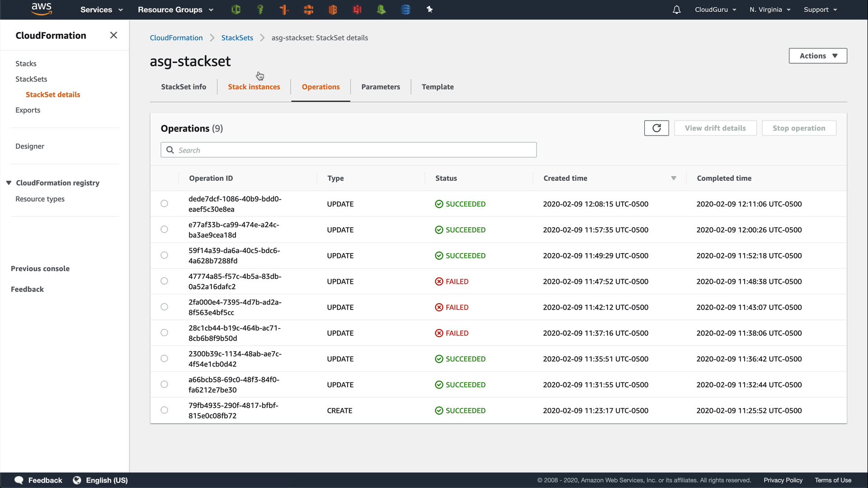Image resolution: width=868 pixels, height=488 pixels.
Task: Switch to the Stack instances tab
Action: 254,87
